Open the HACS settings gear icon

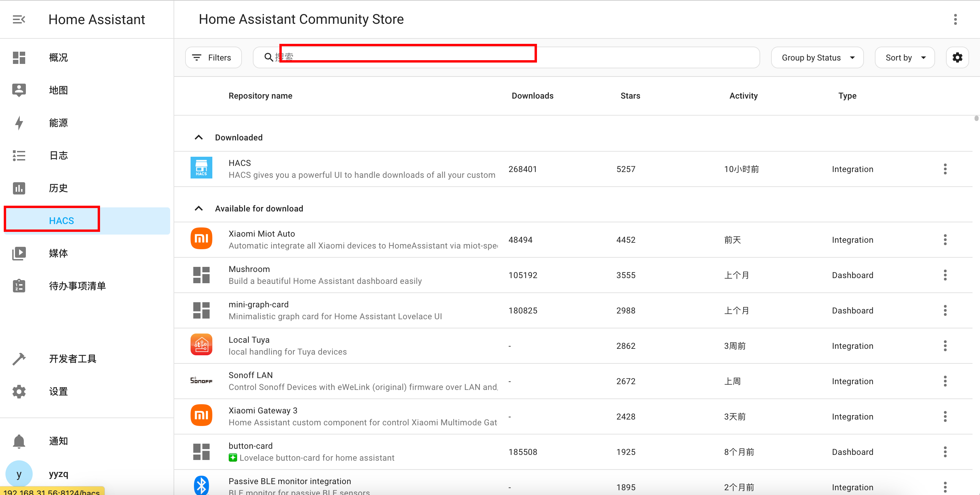click(957, 57)
